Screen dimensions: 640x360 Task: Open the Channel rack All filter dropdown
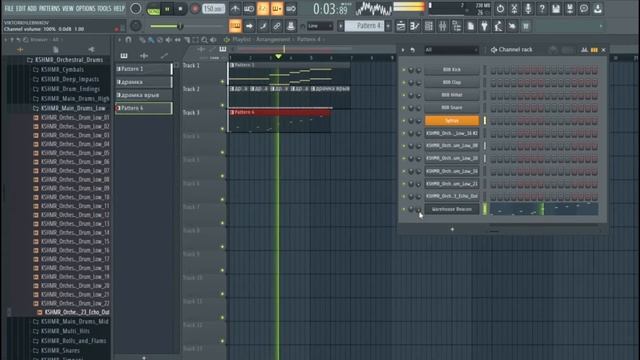click(451, 50)
